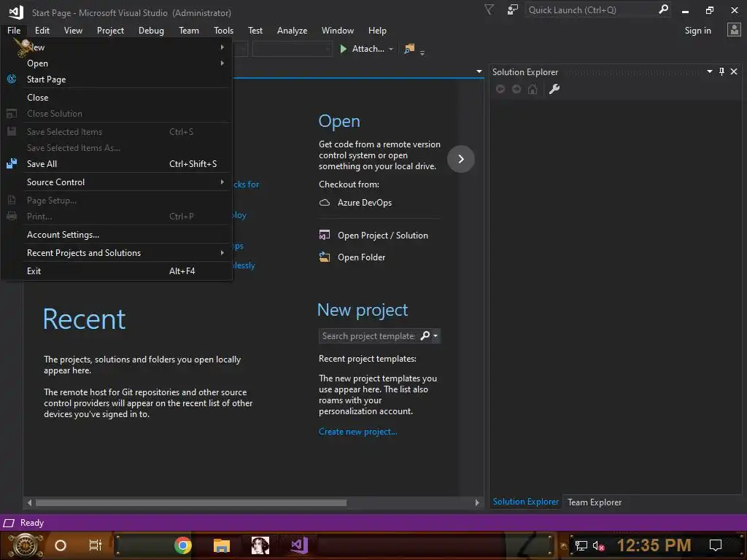The image size is (747, 560).
Task: Open the toolbar overflow options dropdown
Action: click(x=422, y=52)
